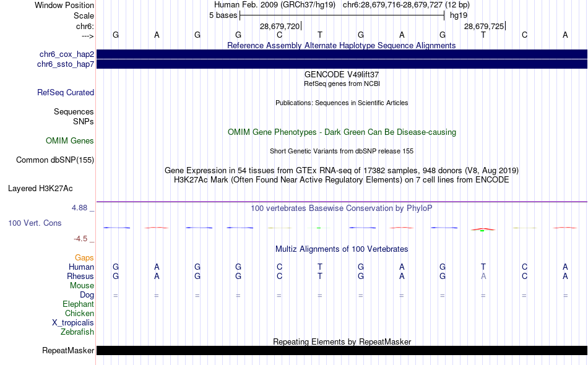Click the 28,679,725 position marker
588x365 pixels.
[x=485, y=26]
